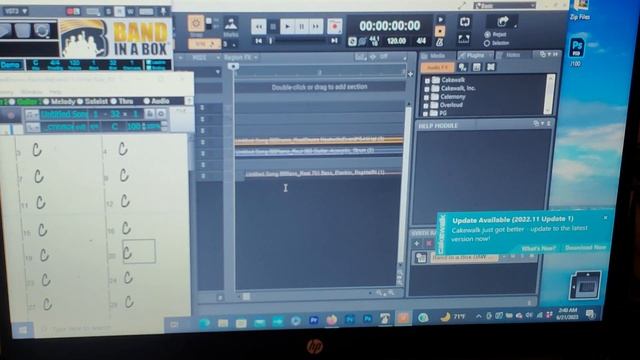Open the Notes browser tab
This screenshot has height=360, width=640.
[x=513, y=55]
